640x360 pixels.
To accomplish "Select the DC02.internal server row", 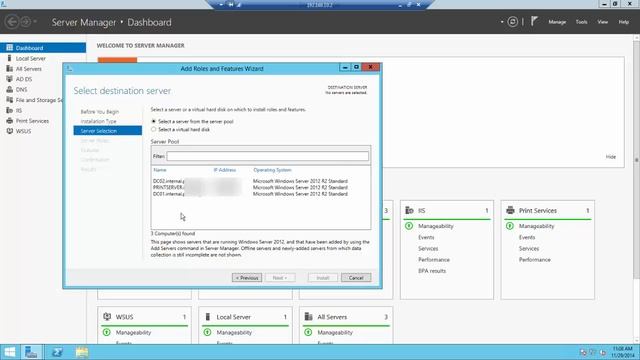I will click(260, 181).
